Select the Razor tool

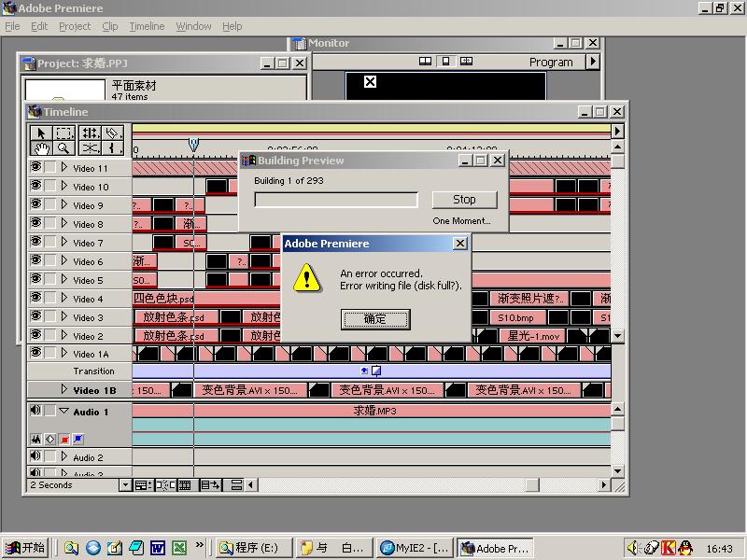tap(112, 133)
